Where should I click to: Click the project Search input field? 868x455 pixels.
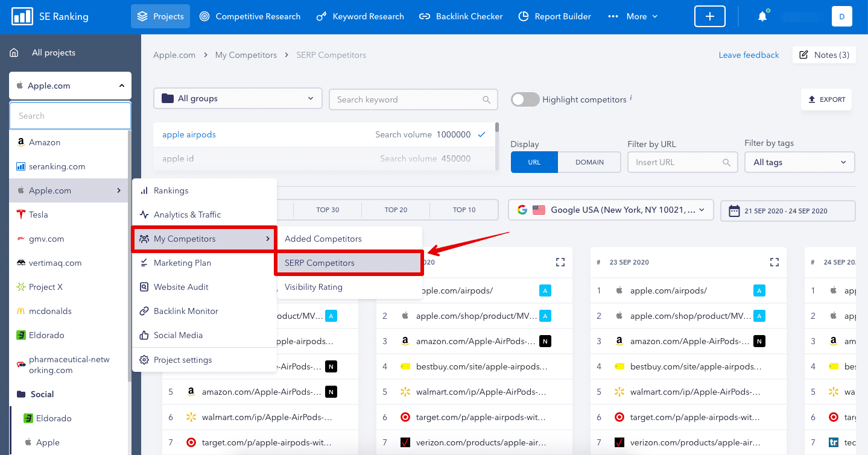pos(70,116)
